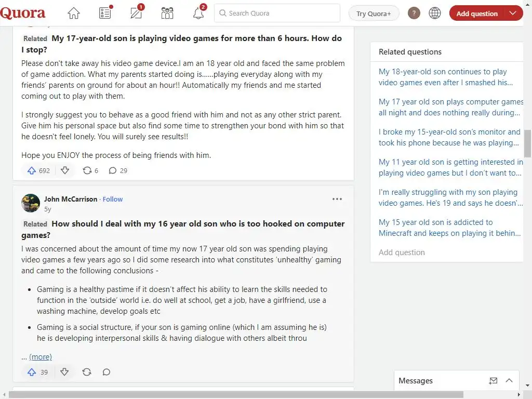Open question about 17-year-old playing 6 hours

181,44
